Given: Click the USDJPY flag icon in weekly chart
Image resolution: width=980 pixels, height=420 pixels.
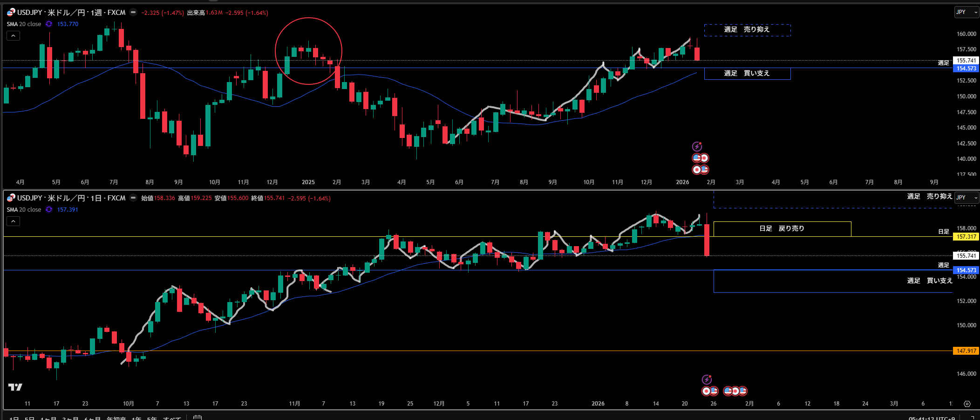Looking at the screenshot, I should [11, 13].
